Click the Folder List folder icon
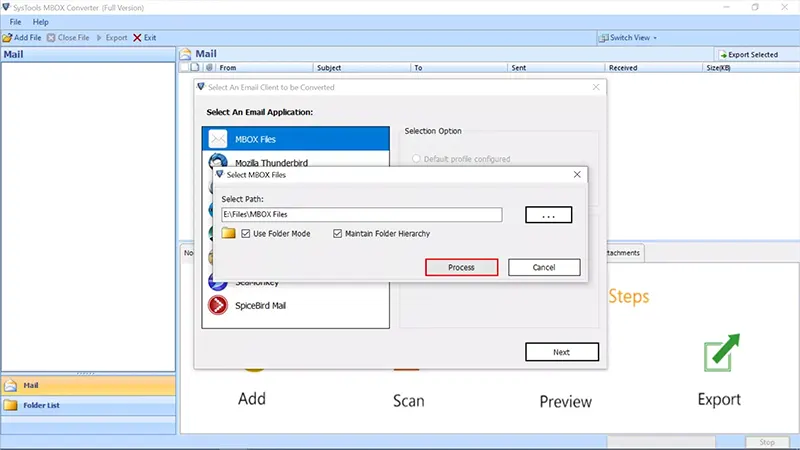800x450 pixels. tap(10, 405)
